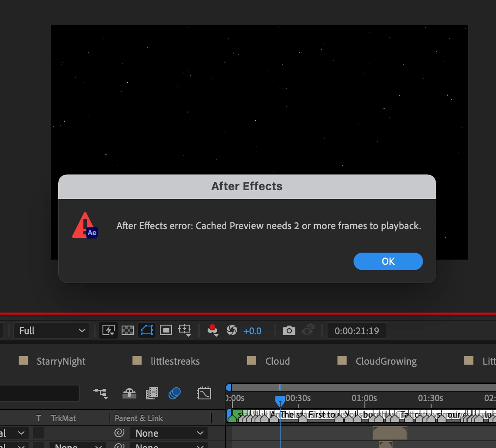Open the first layer's blending mode dropdown
The image size is (496, 448).
13,433
